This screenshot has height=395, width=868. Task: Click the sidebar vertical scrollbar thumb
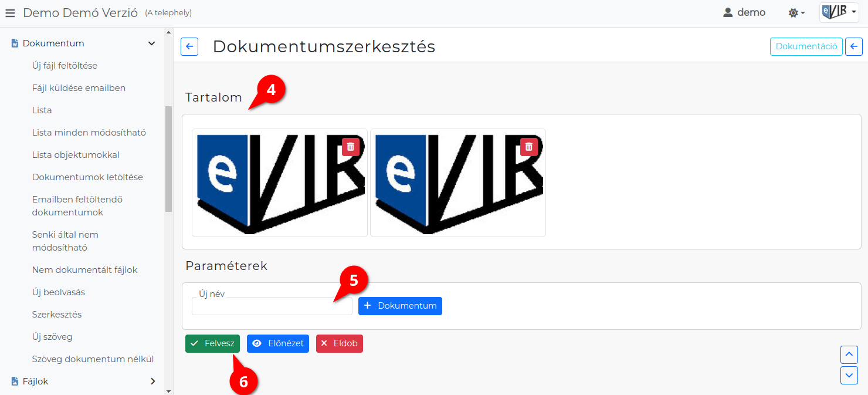(x=169, y=158)
